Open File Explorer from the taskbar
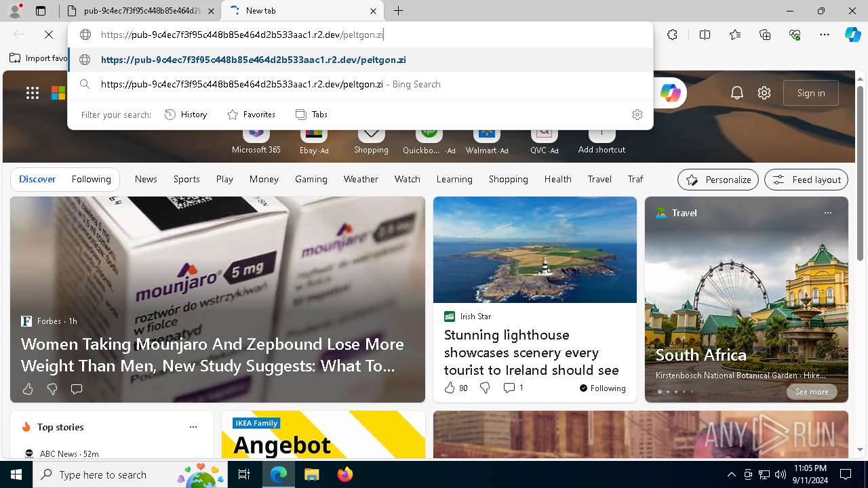 [311, 474]
